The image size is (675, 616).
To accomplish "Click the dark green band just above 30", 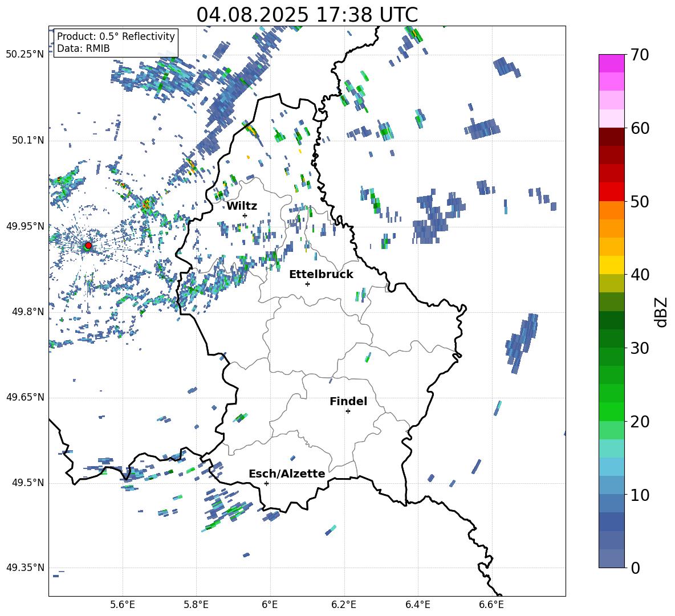I will pos(612,338).
